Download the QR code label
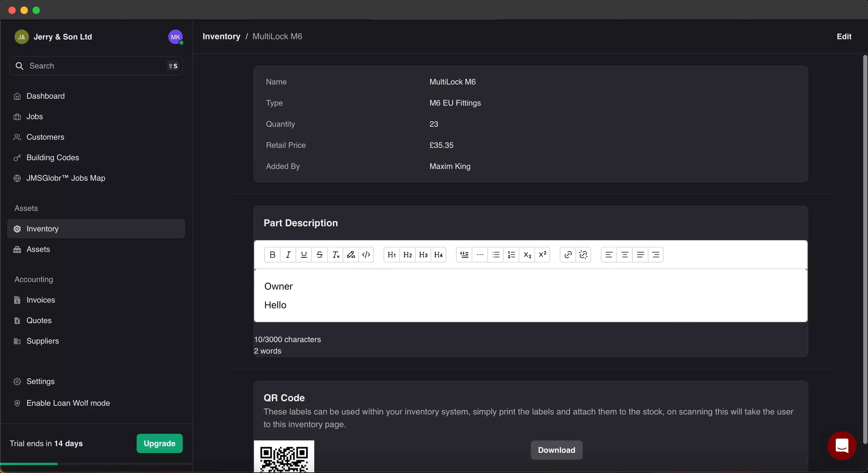This screenshot has height=473, width=868. (x=556, y=450)
